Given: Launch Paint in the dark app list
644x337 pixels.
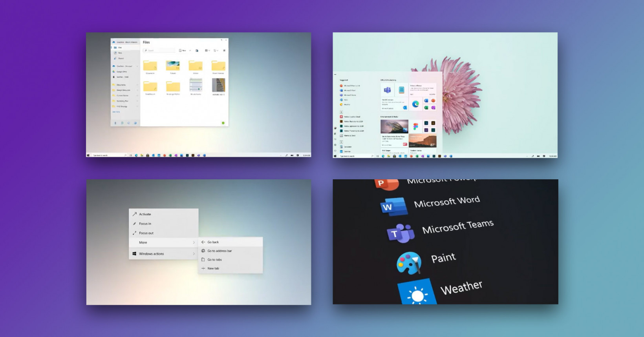Looking at the screenshot, I should [426, 262].
